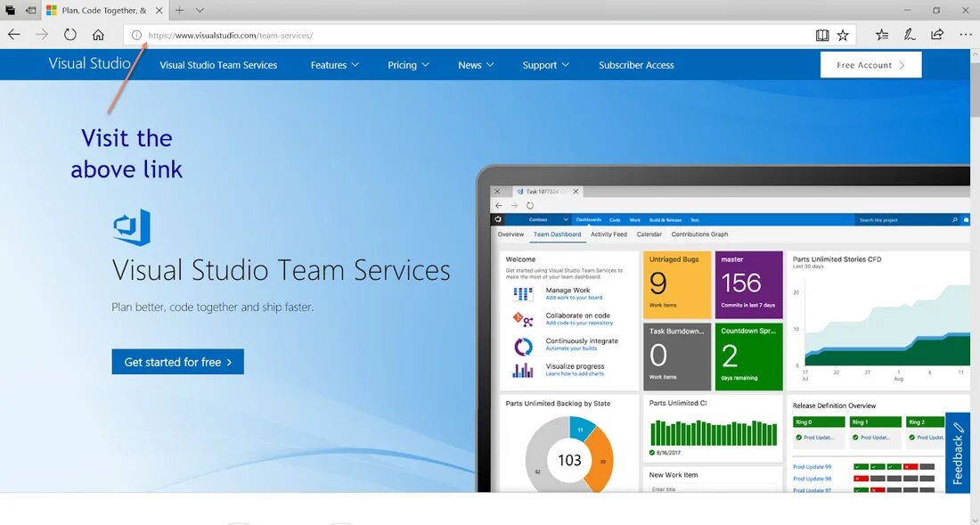This screenshot has width=980, height=525.
Task: Click the share page icon
Action: [x=937, y=35]
